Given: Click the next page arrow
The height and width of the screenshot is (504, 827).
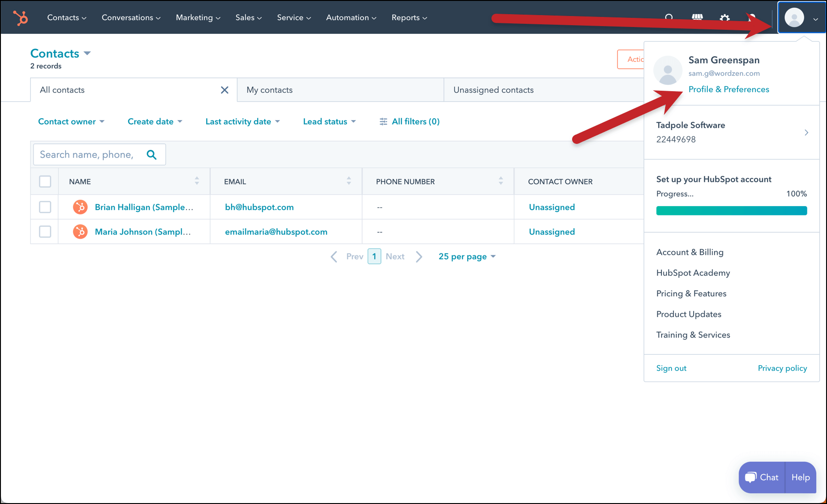Looking at the screenshot, I should tap(419, 257).
